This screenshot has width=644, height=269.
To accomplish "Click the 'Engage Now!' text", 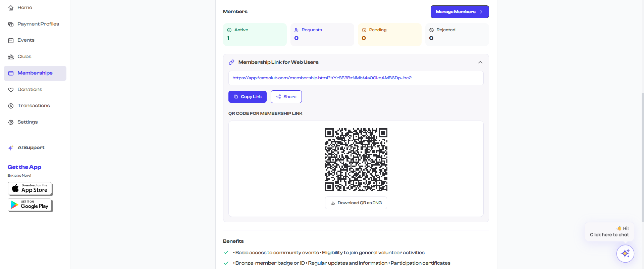I will point(19,176).
